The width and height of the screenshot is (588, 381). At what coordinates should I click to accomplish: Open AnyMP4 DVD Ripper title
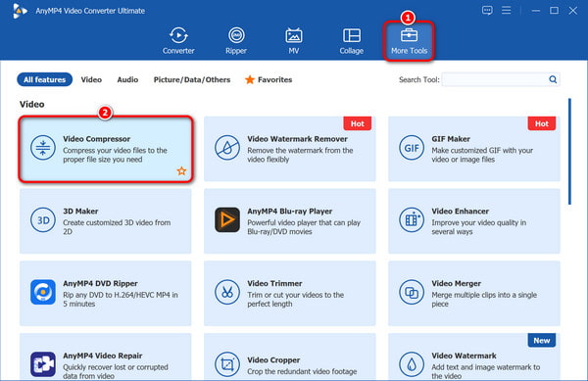100,284
